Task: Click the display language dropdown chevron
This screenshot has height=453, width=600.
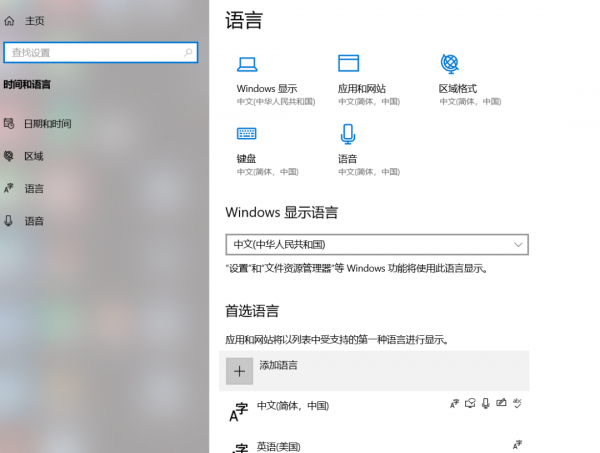Action: (x=518, y=244)
